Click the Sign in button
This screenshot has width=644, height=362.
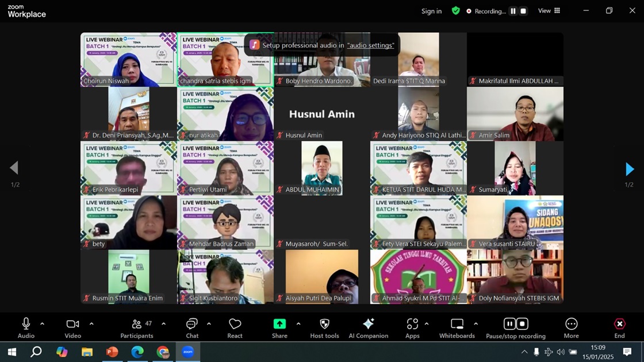click(x=431, y=11)
